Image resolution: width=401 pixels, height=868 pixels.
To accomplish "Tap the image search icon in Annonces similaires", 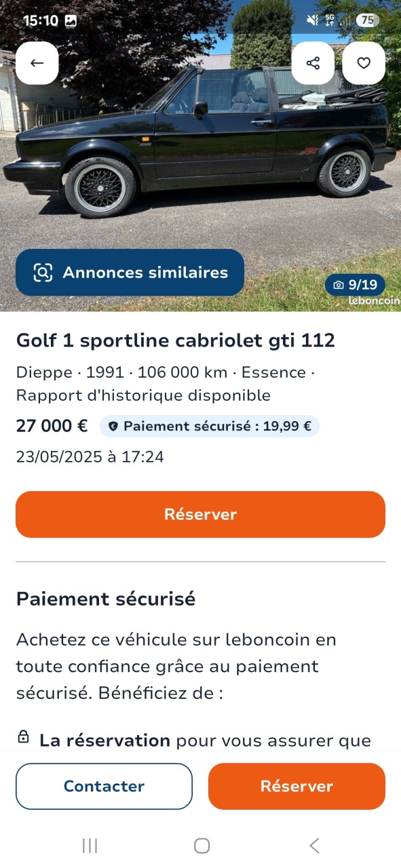I will point(43,273).
